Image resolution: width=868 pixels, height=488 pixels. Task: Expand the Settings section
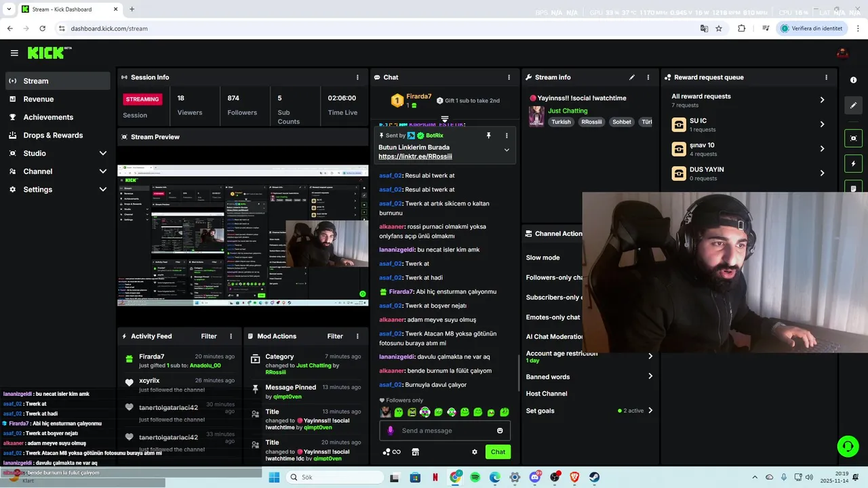58,189
